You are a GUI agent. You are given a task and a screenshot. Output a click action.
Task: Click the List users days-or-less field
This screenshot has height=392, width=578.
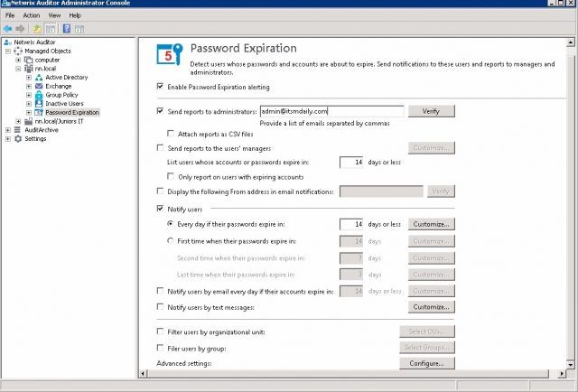351,163
